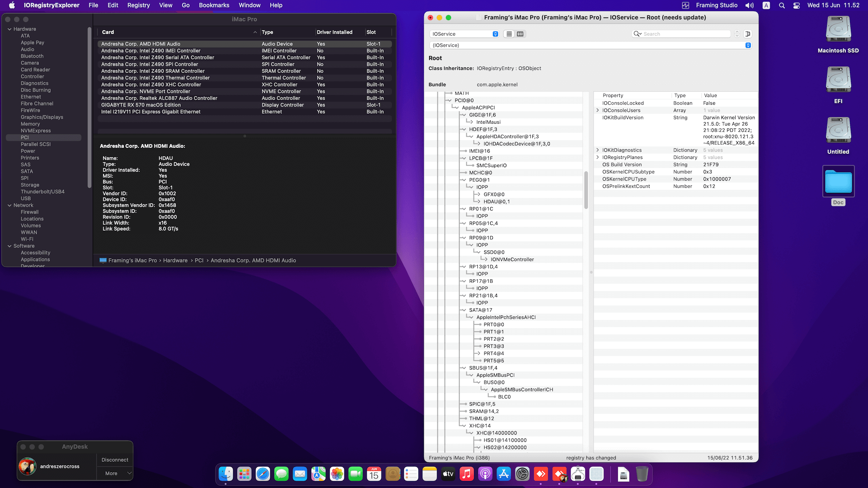Open Calendar from the Dock
The height and width of the screenshot is (488, 868).
coord(374,474)
